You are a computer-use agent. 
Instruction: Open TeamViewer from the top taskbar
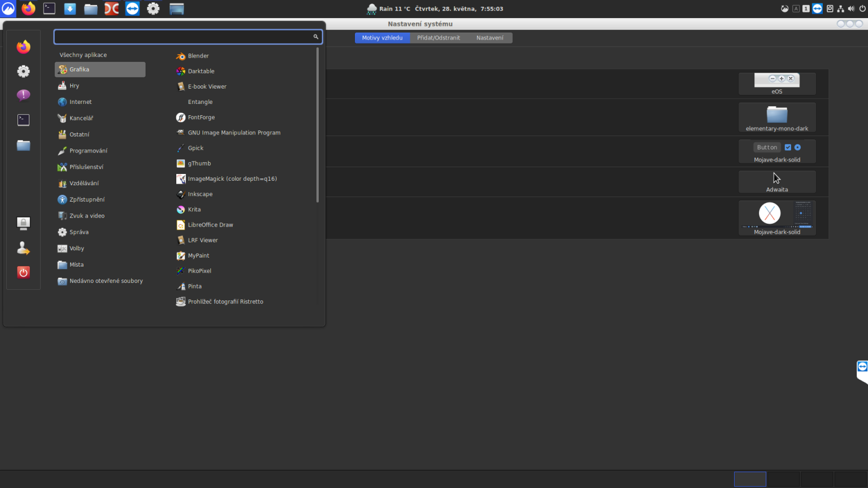click(132, 8)
